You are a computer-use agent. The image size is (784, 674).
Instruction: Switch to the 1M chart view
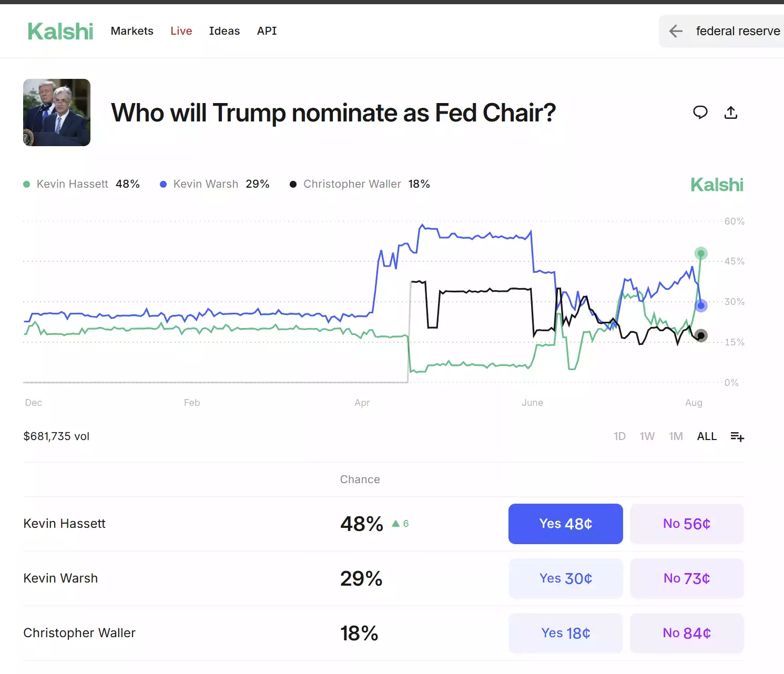pos(676,436)
